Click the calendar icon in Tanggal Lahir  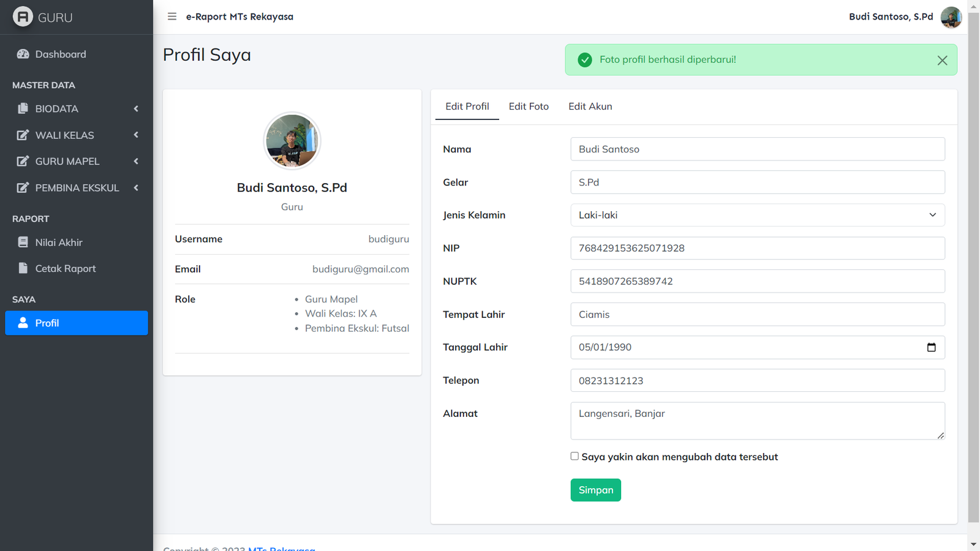pos(931,347)
